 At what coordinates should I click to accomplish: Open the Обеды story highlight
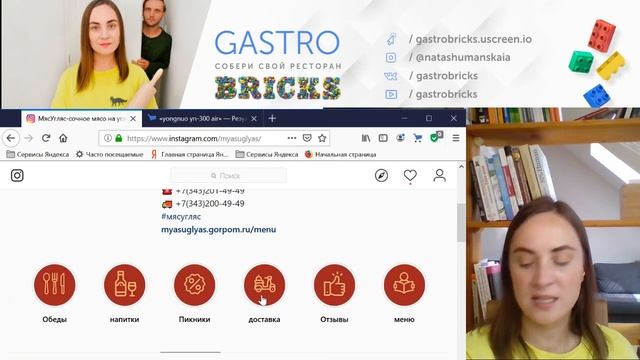tap(54, 285)
